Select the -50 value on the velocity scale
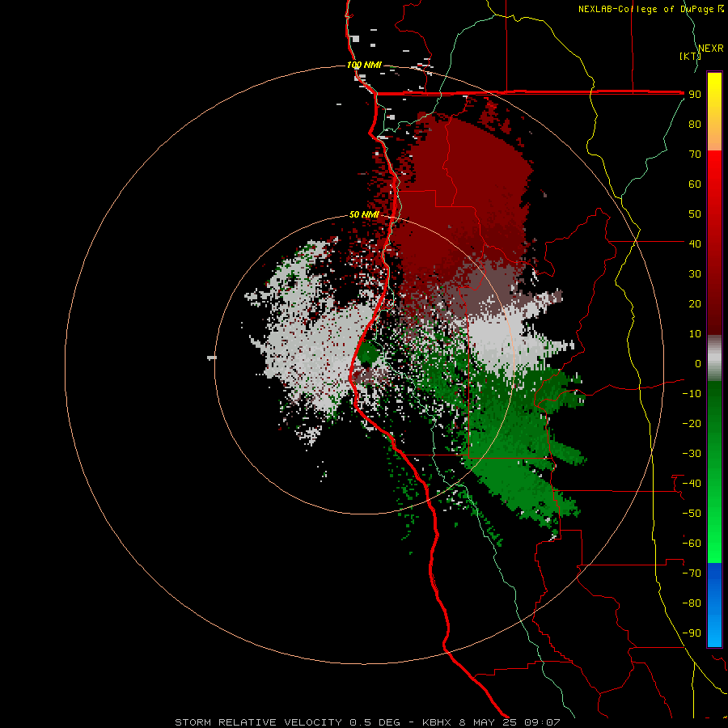The image size is (728, 728). coord(692,514)
